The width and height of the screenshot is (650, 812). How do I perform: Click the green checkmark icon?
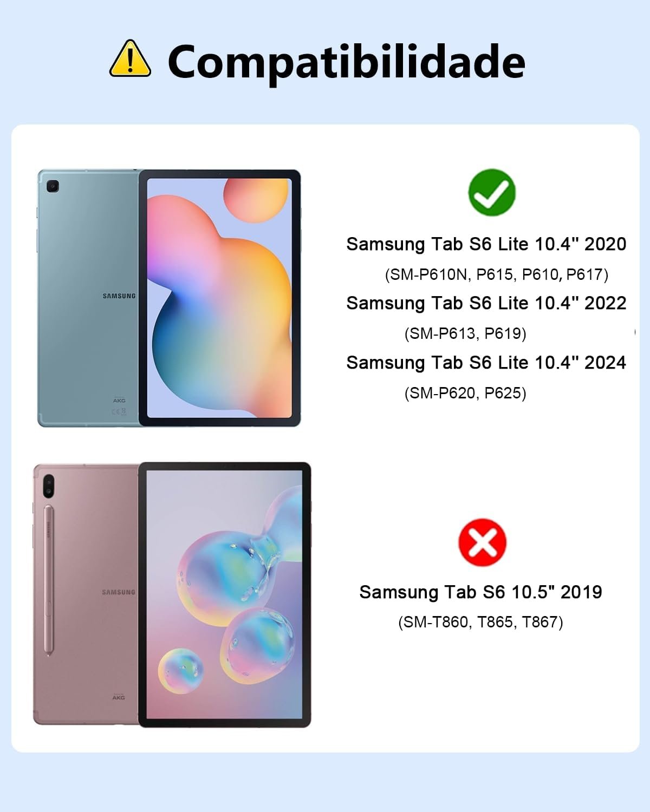(x=492, y=192)
